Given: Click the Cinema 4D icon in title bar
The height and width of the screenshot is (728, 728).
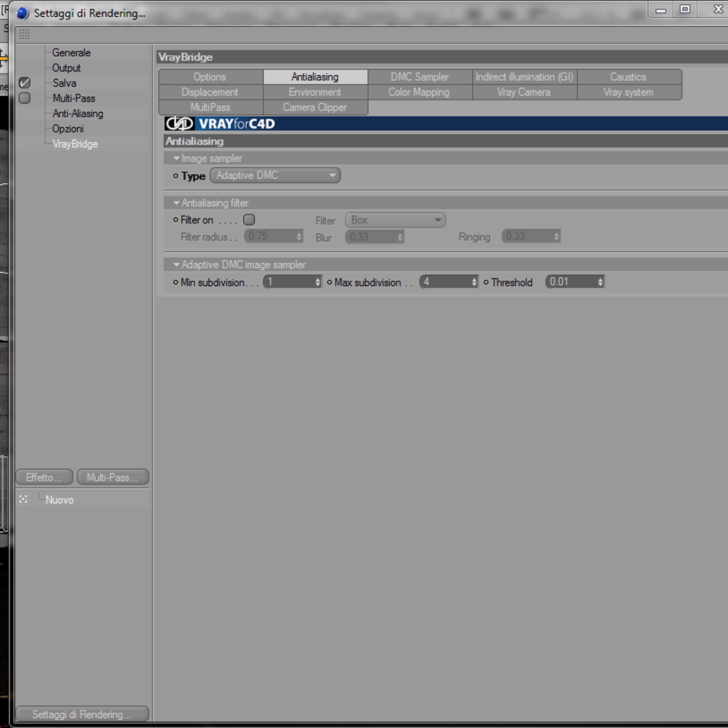Looking at the screenshot, I should point(23,13).
